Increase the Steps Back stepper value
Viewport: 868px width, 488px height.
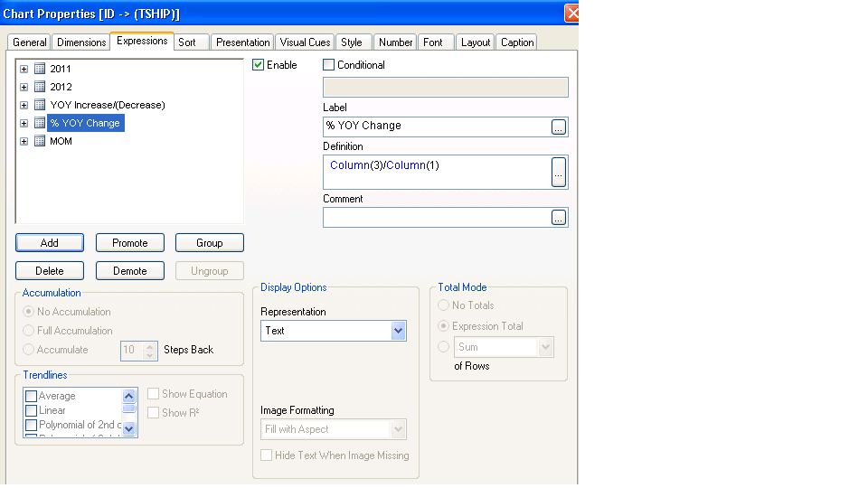tap(149, 346)
